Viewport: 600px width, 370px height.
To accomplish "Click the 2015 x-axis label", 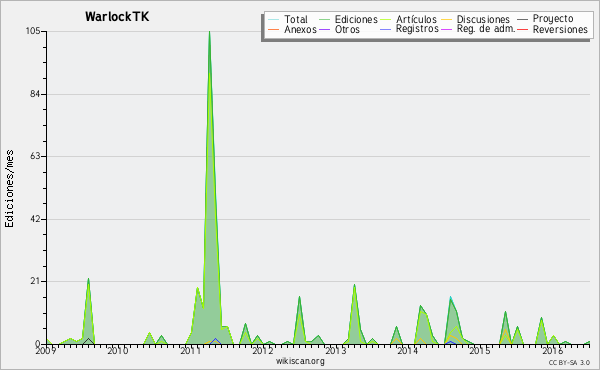I will 479,350.
